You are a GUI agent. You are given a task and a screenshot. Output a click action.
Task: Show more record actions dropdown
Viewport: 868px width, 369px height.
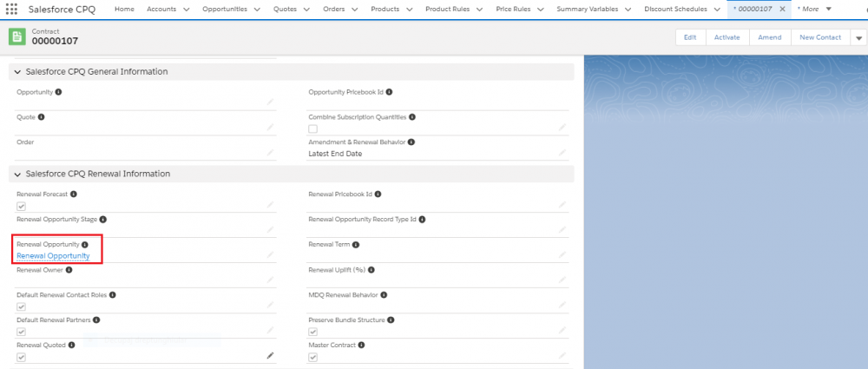click(858, 37)
